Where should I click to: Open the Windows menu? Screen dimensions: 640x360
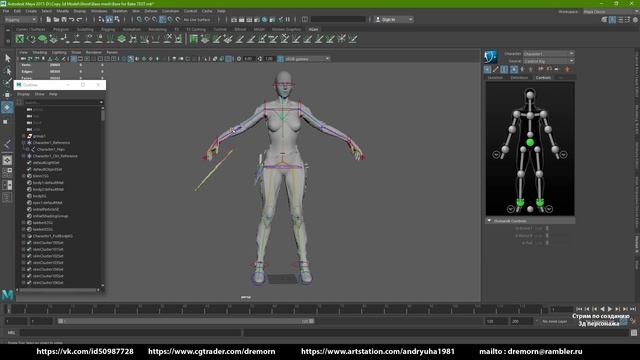click(99, 11)
